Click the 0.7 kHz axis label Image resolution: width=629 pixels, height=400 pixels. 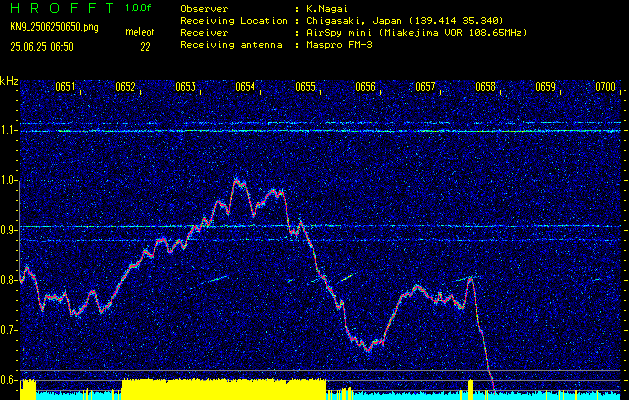[x=6, y=330]
